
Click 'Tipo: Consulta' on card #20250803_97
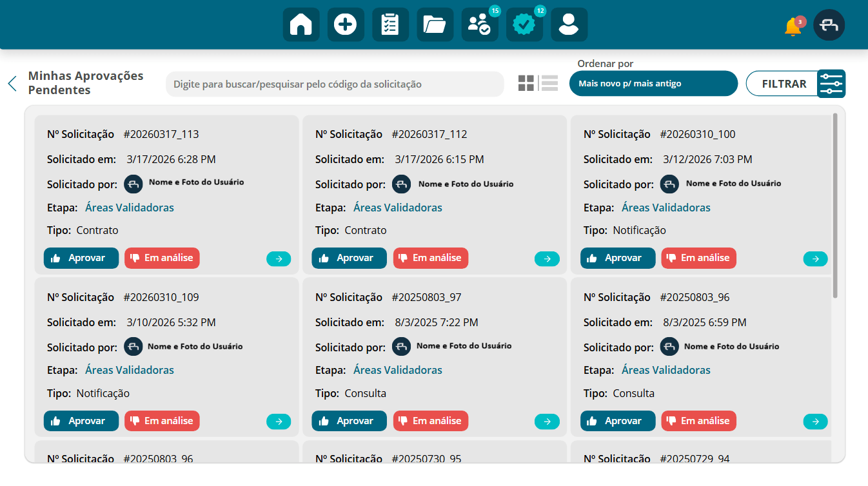351,393
